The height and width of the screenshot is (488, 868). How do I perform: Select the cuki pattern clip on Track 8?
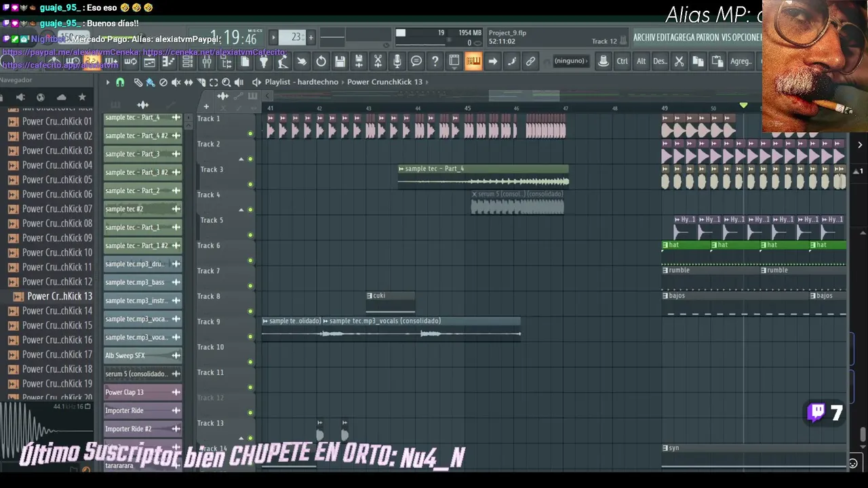pyautogui.click(x=391, y=303)
